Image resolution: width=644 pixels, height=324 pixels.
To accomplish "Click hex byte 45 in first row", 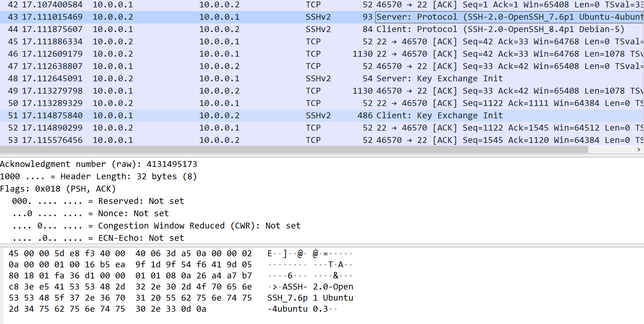I will point(14,253).
